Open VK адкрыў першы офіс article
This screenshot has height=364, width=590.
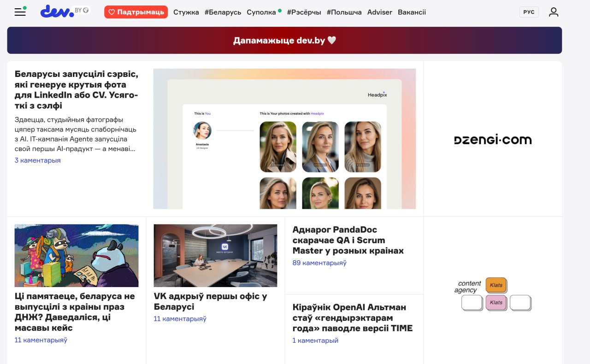tap(211, 301)
